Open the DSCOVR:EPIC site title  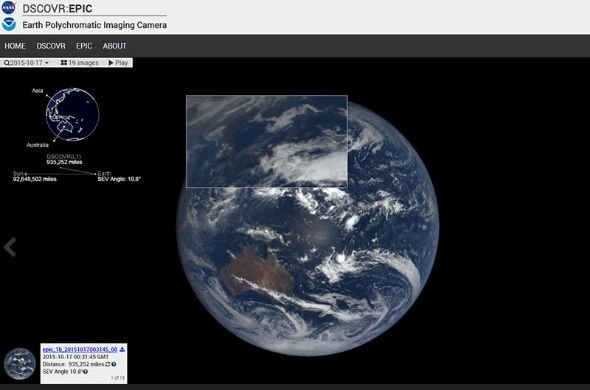tap(57, 8)
